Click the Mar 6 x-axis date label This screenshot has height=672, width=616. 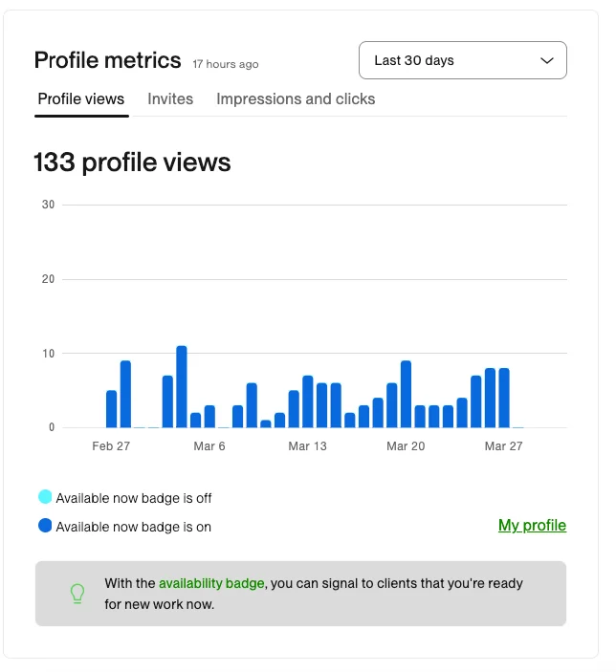pyautogui.click(x=209, y=446)
